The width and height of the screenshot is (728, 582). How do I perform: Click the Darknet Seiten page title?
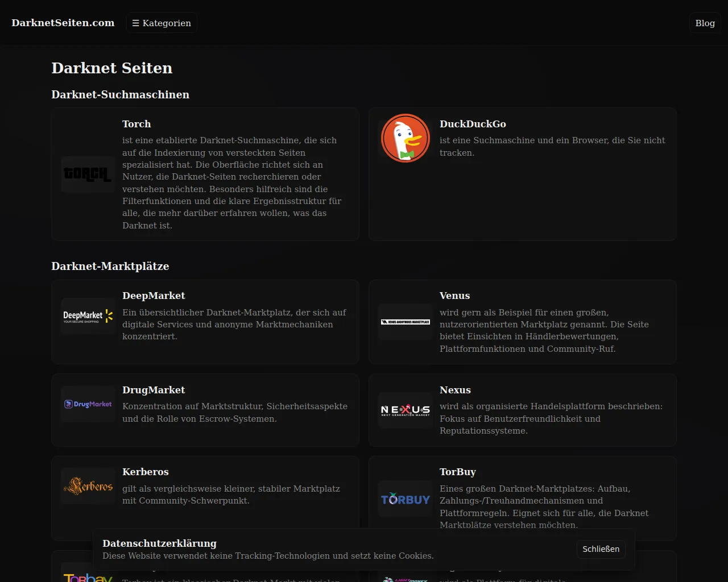112,68
